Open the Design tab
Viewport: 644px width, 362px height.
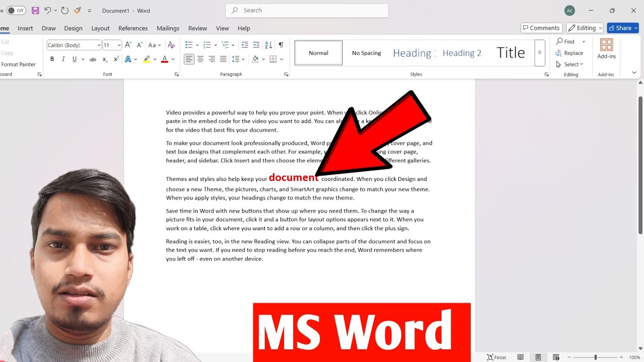[73, 29]
